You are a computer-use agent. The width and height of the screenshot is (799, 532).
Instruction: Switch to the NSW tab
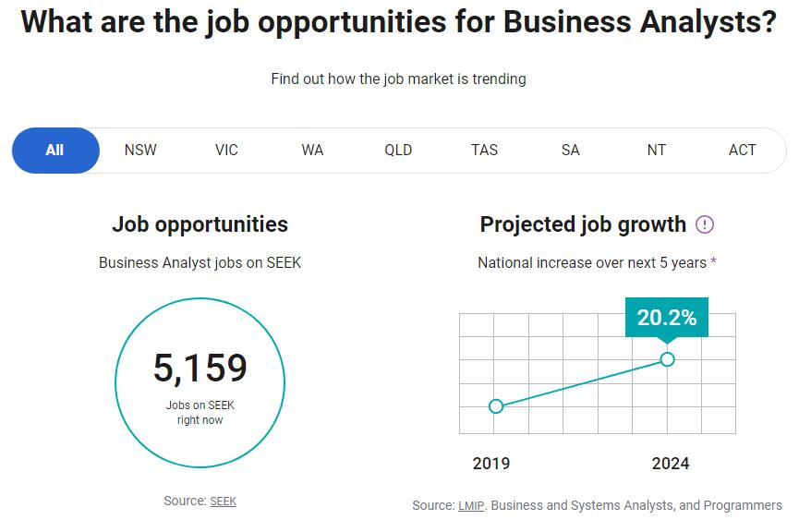(140, 151)
